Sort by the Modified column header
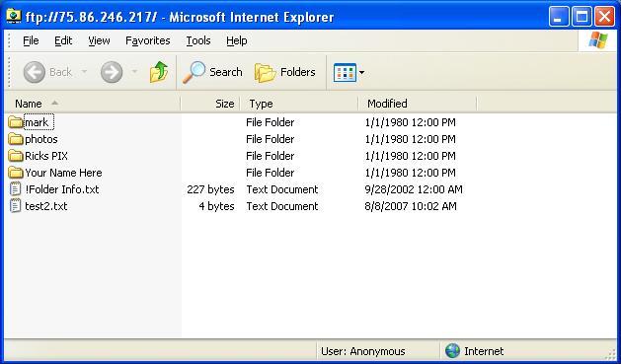The height and width of the screenshot is (364, 621). click(x=418, y=104)
